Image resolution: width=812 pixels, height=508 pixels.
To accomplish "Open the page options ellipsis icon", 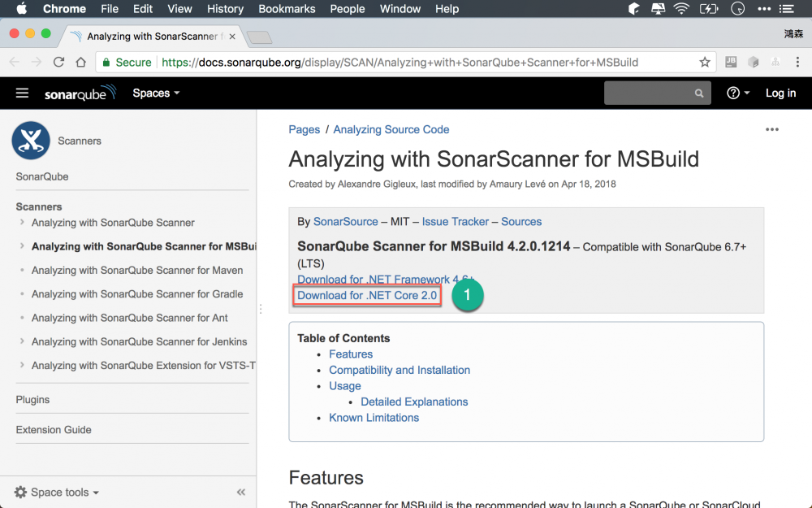I will pos(771,129).
